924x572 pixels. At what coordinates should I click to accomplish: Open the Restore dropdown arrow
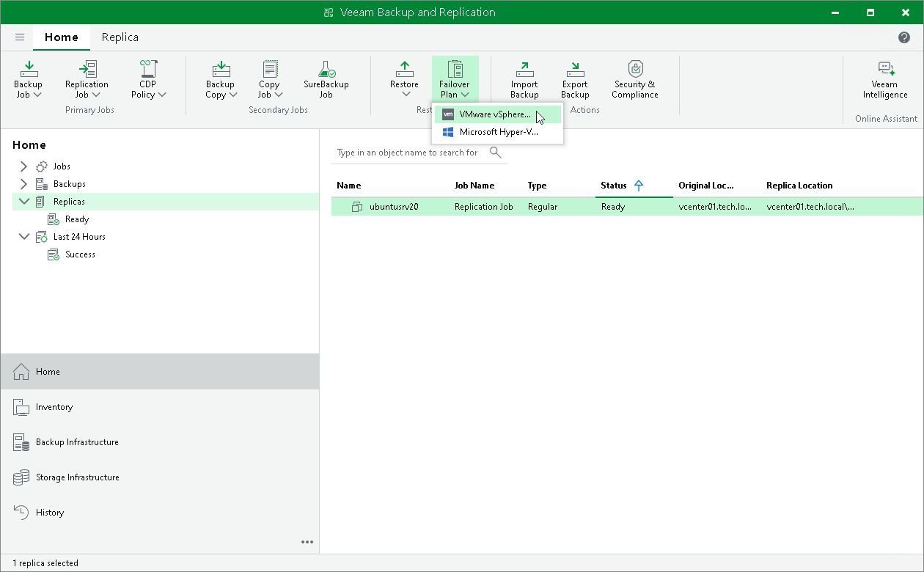(x=406, y=95)
